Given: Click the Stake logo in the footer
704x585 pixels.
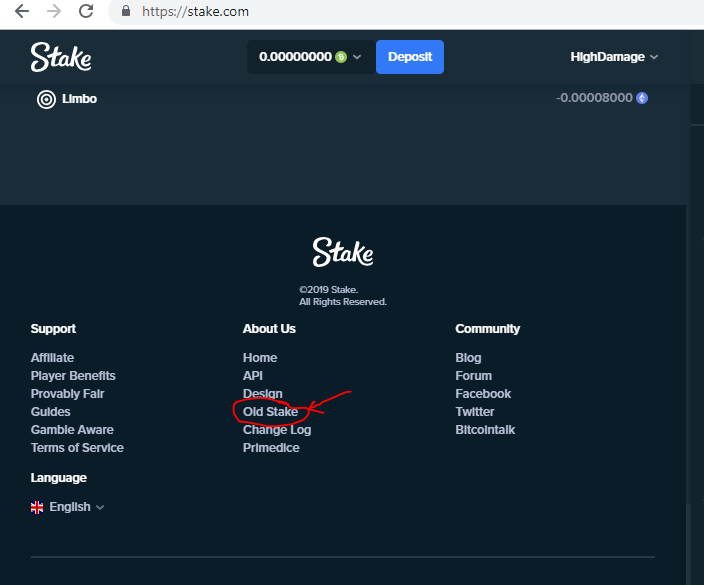Looking at the screenshot, I should [x=343, y=252].
